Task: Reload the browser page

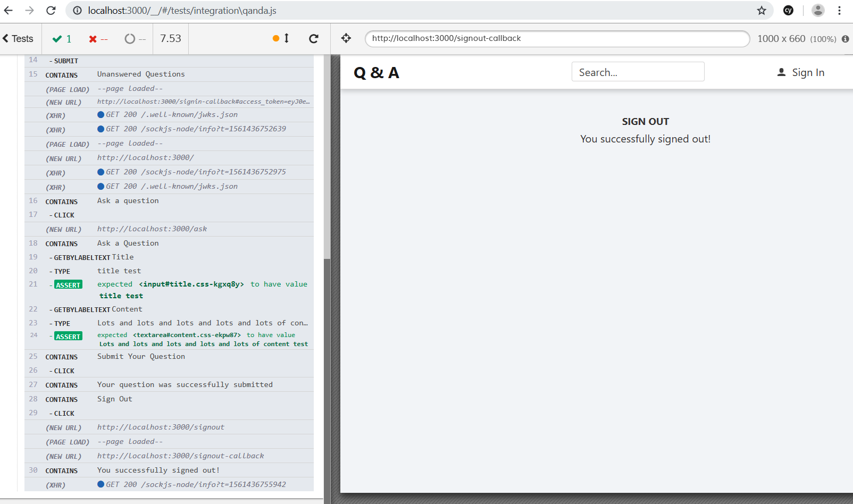Action: [x=51, y=11]
